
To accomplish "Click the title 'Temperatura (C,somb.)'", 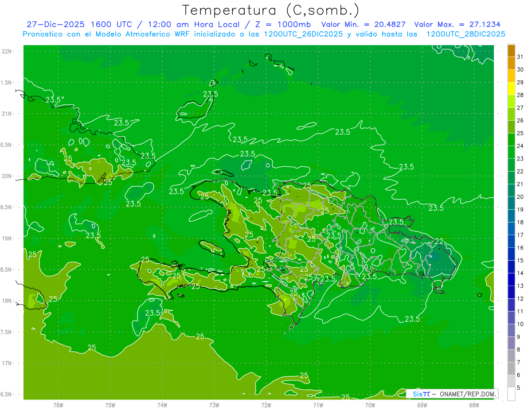I will [270, 10].
